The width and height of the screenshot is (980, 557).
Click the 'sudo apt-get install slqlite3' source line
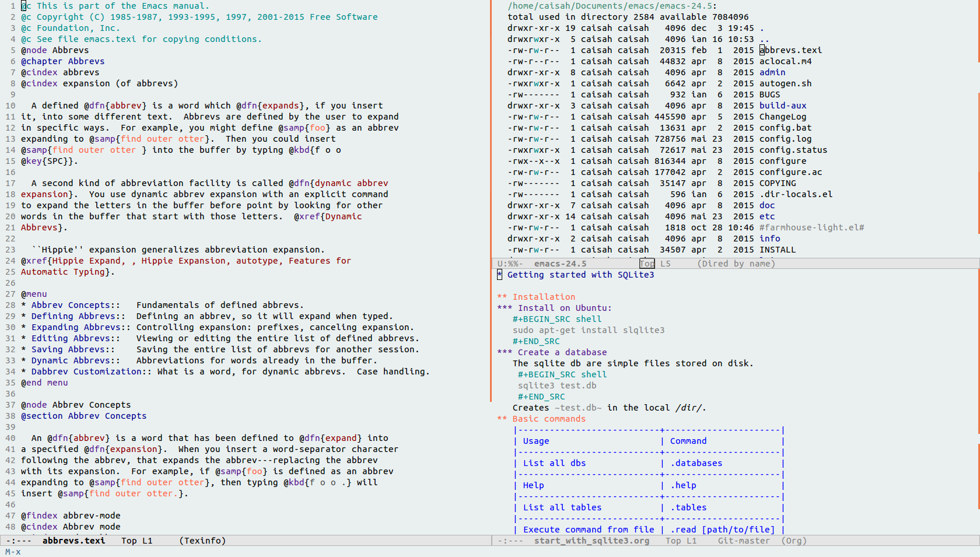pyautogui.click(x=589, y=330)
